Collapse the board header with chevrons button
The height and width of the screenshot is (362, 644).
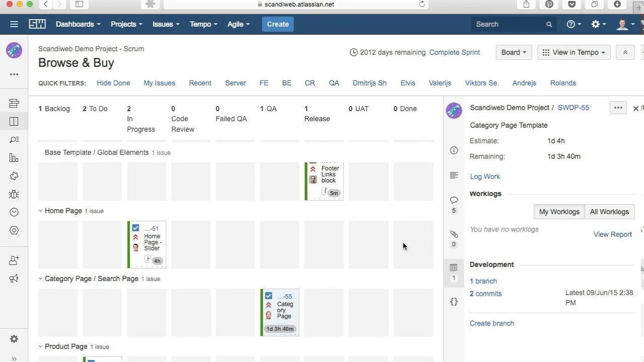(625, 52)
